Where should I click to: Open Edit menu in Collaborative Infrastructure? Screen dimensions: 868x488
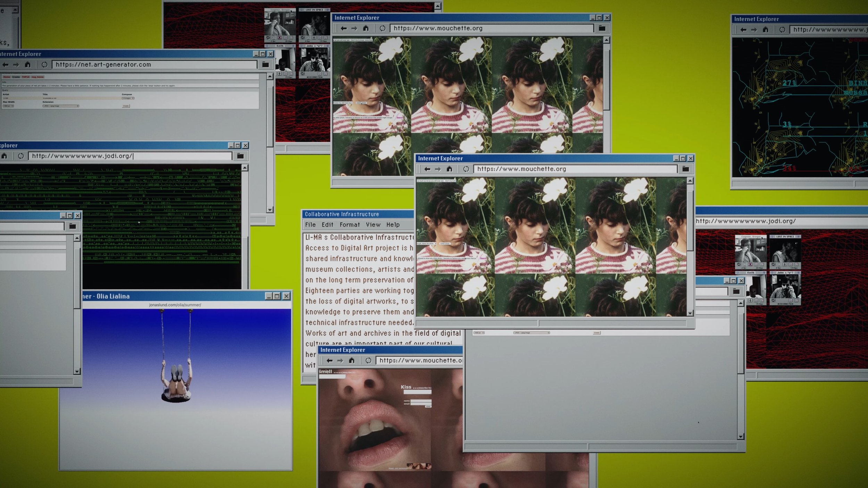[x=327, y=225]
